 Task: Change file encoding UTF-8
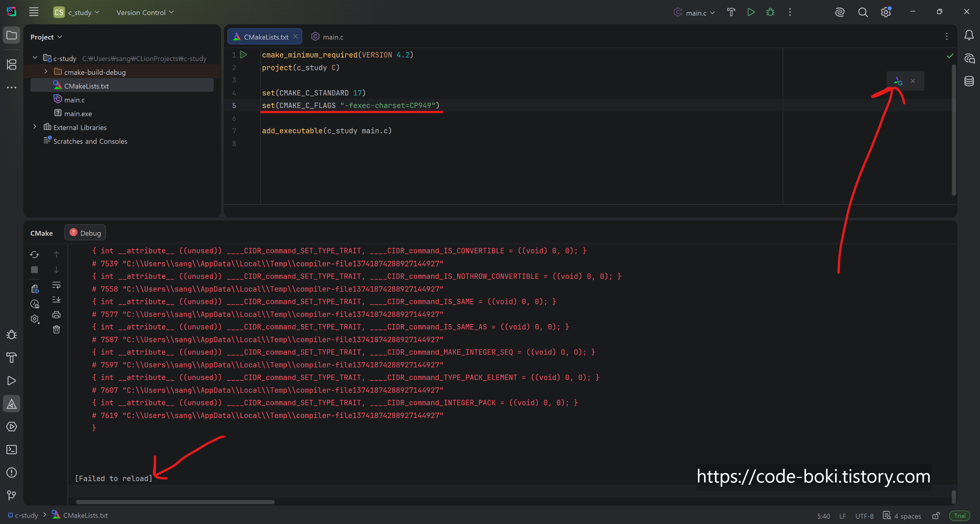(864, 516)
